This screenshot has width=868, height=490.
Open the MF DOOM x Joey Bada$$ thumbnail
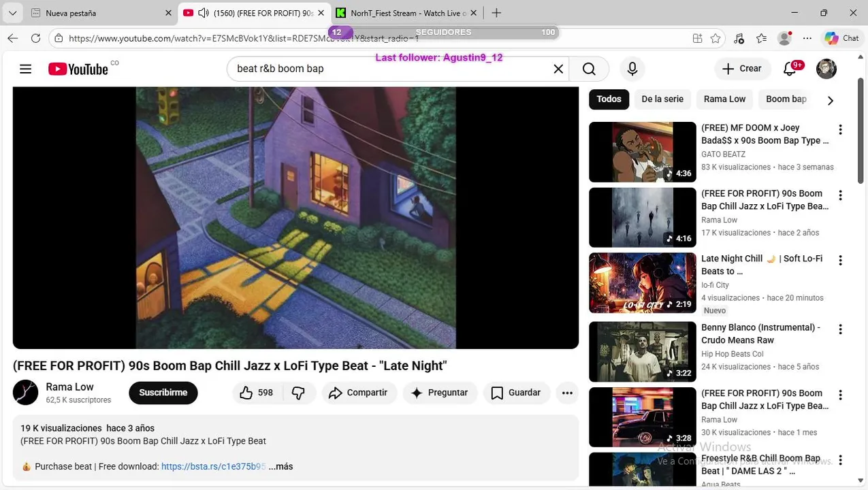(x=643, y=152)
